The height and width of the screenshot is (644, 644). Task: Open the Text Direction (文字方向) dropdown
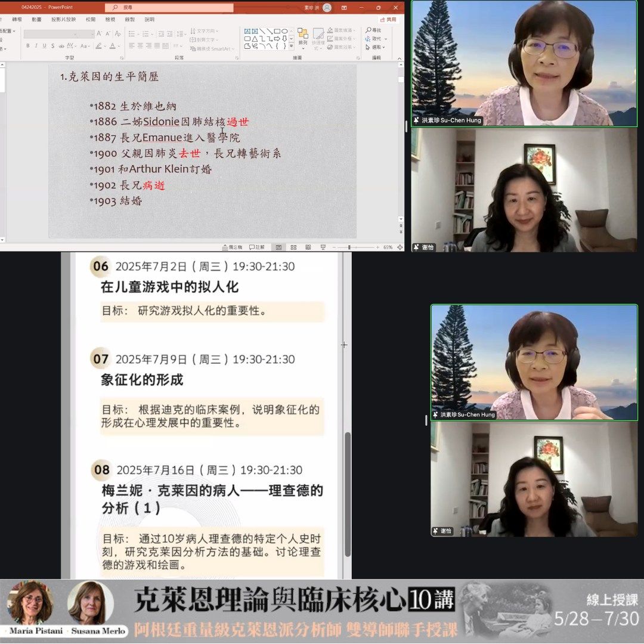204,31
